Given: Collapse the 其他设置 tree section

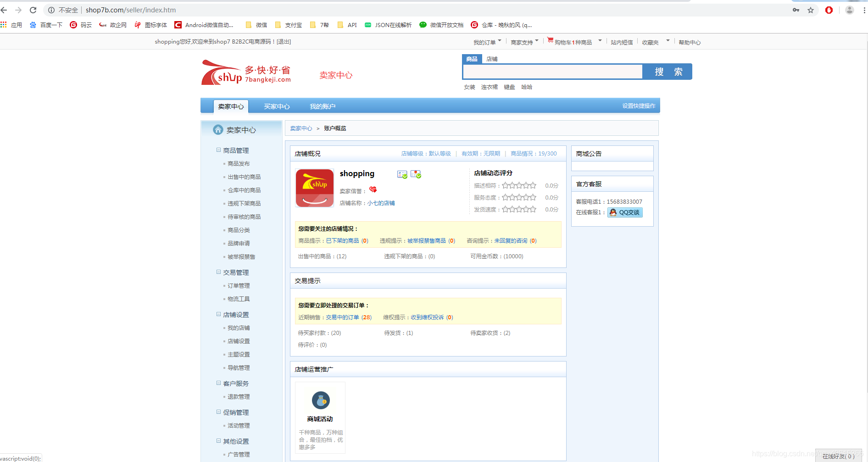Looking at the screenshot, I should [x=218, y=441].
